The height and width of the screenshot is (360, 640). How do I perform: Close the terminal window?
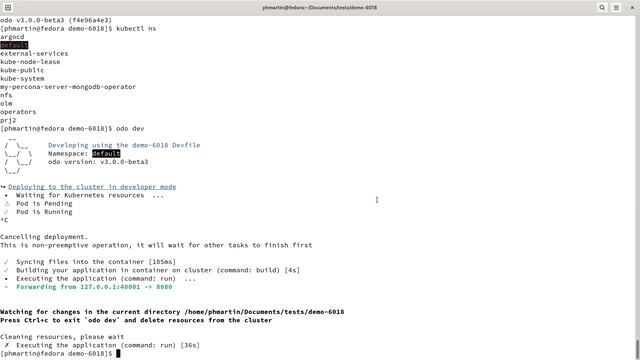pyautogui.click(x=632, y=7)
